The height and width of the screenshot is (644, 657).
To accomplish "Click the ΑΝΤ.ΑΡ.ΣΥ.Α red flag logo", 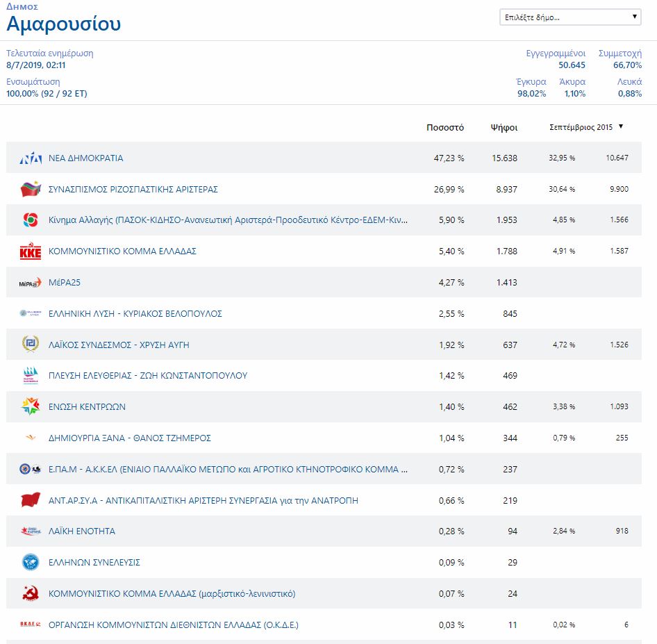I will coord(31,500).
